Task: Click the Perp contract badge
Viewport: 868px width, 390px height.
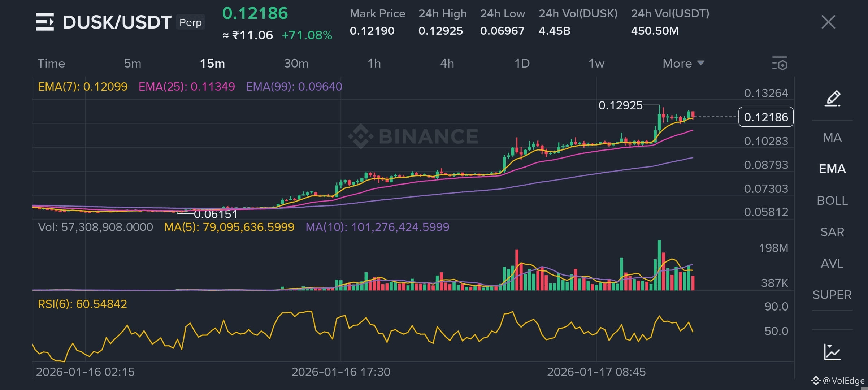Action: click(190, 22)
